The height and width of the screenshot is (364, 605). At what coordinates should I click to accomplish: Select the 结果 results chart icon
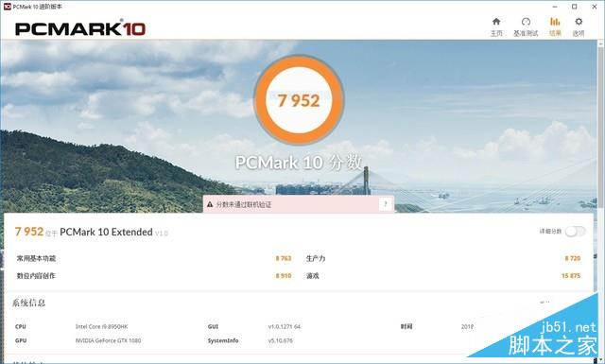pyautogui.click(x=555, y=22)
